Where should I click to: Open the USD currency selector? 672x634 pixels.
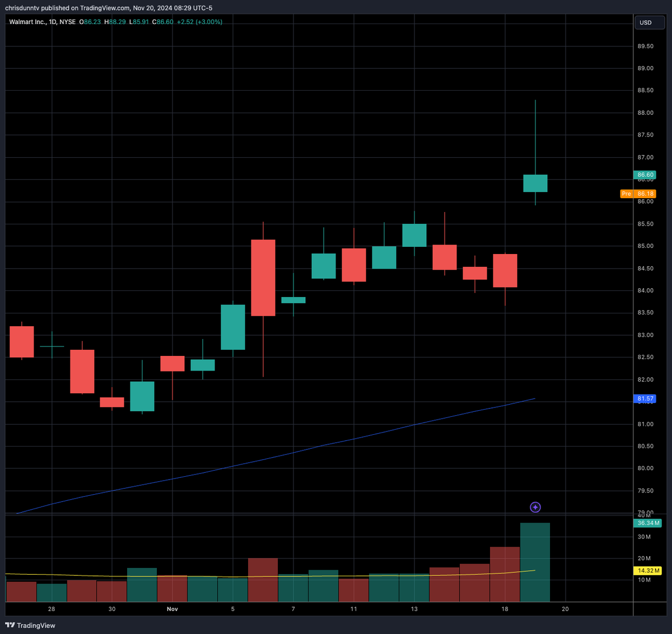pos(650,22)
